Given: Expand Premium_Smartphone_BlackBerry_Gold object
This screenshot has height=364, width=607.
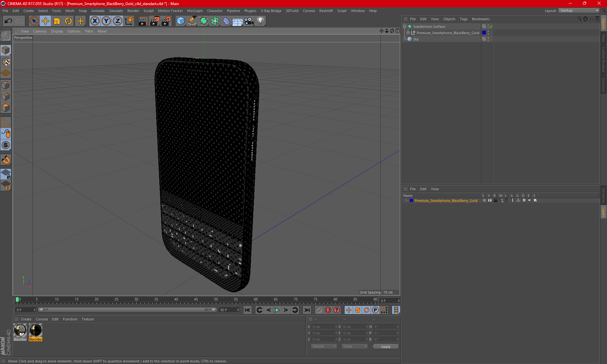Looking at the screenshot, I should [408, 33].
